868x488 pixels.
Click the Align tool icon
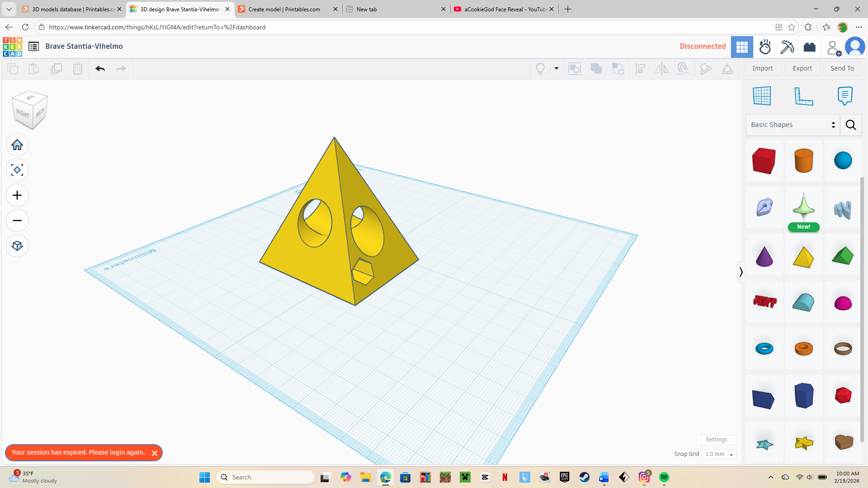[640, 69]
